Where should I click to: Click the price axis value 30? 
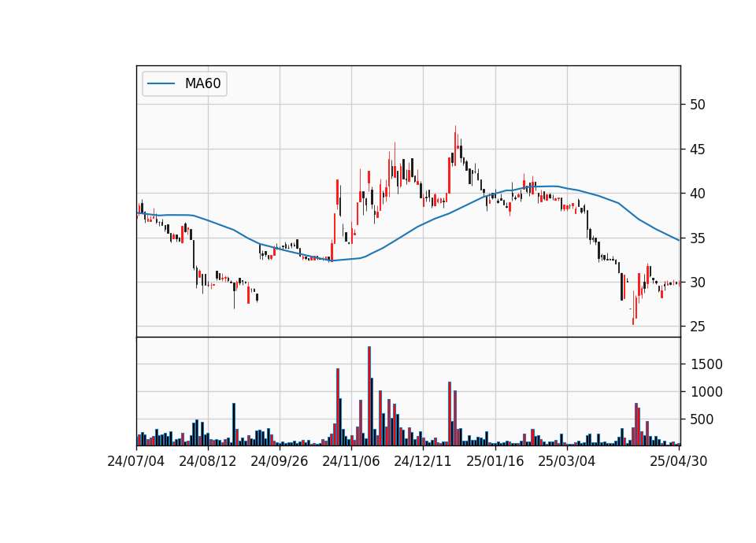698,283
